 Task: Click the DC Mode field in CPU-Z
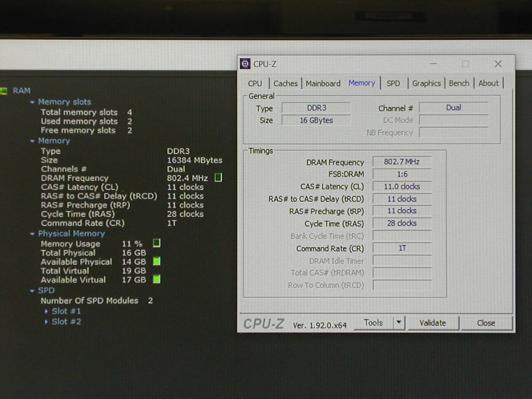[454, 120]
